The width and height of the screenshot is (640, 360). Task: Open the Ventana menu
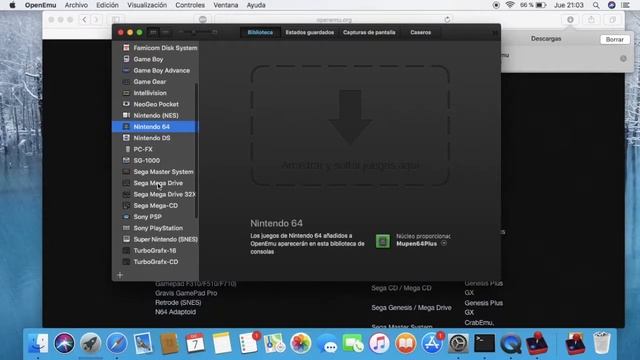point(226,5)
